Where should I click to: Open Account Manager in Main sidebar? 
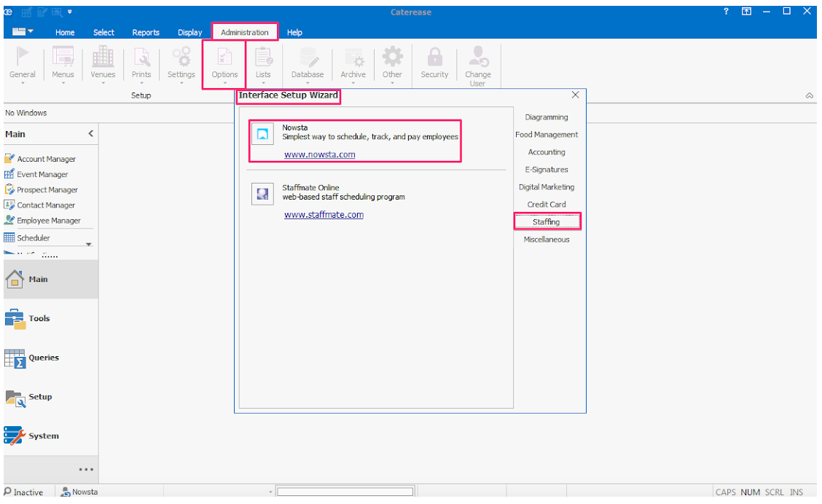pos(46,159)
